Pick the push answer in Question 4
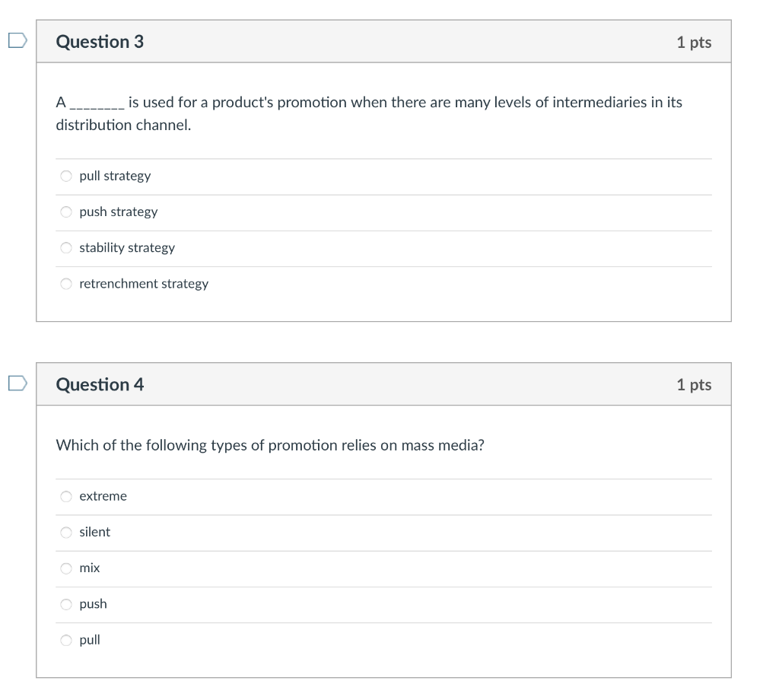The height and width of the screenshot is (700, 779). (66, 603)
